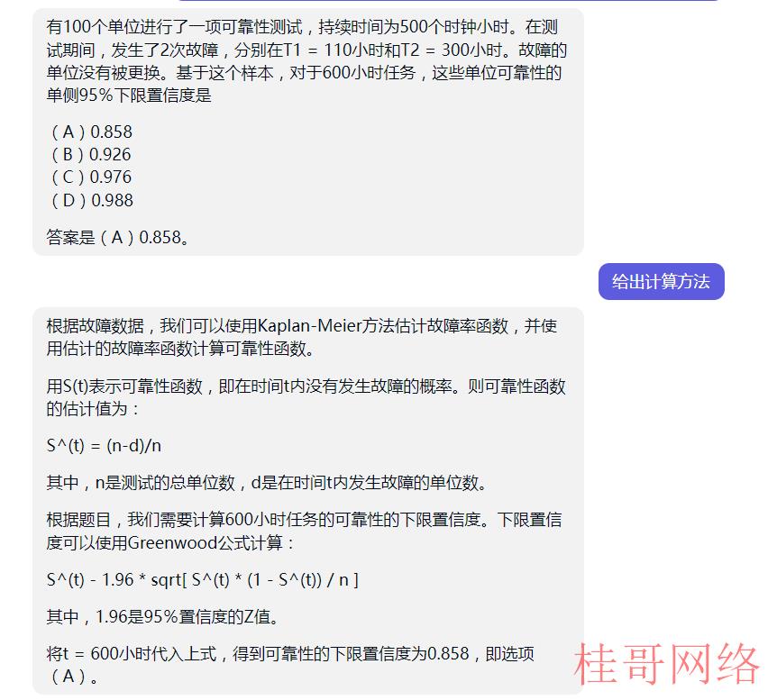
Task: Click the question paragraph starting with 有100个单位
Action: point(306,61)
